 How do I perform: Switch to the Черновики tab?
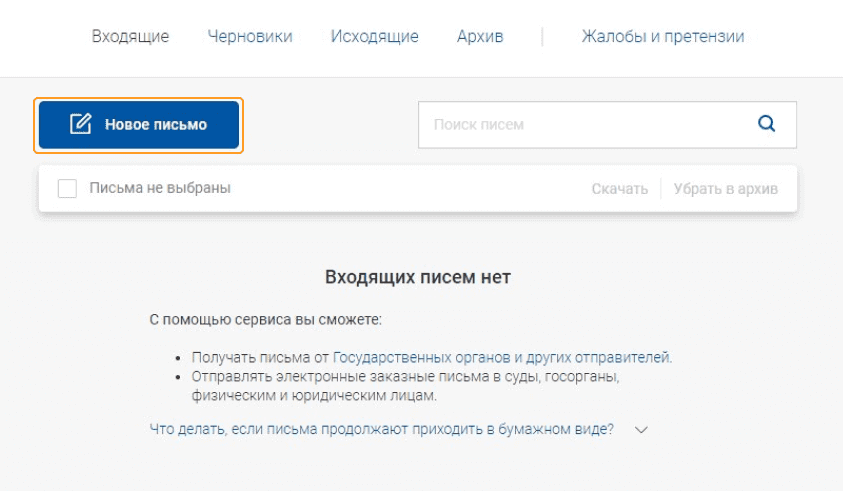(x=250, y=36)
